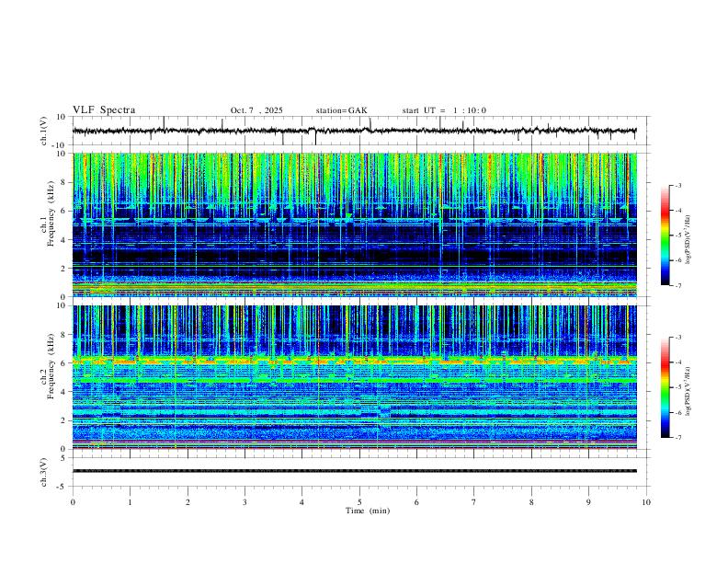Click the "VLF Spectra" title text
Image resolution: width=728 pixels, height=563 pixels.
pyautogui.click(x=104, y=110)
